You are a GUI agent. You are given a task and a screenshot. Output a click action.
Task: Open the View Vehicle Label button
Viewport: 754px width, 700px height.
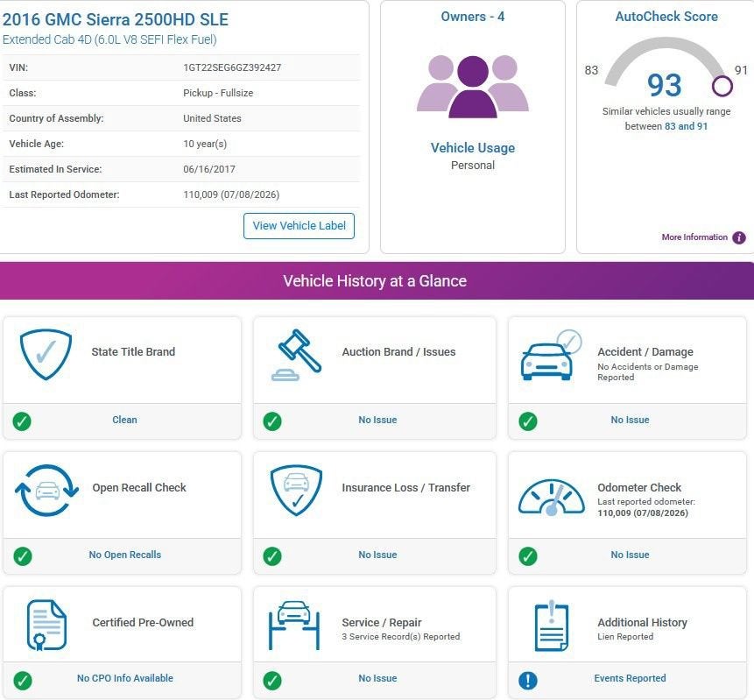click(299, 226)
